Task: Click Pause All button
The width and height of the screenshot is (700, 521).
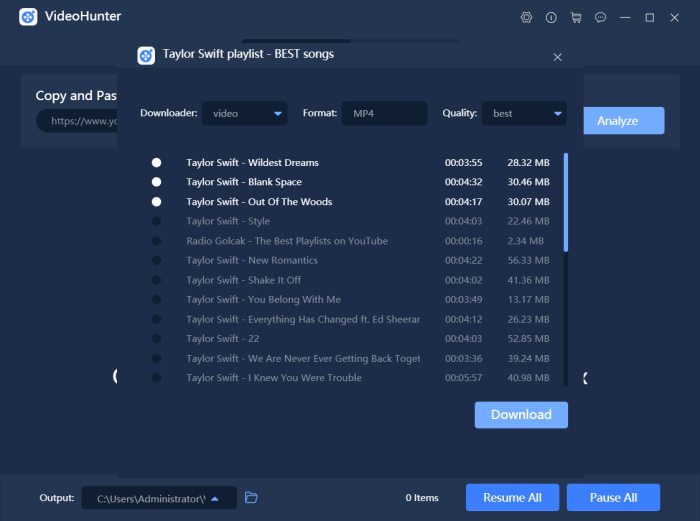Action: (x=613, y=497)
